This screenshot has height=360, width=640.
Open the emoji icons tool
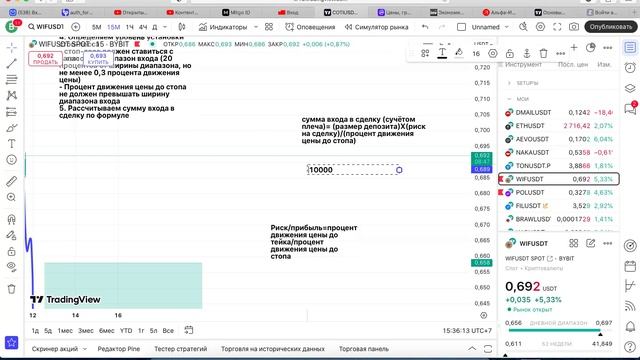pos(11,160)
